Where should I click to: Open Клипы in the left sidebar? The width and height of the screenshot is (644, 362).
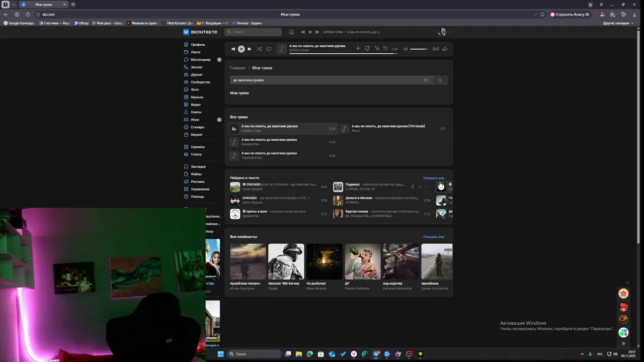196,112
